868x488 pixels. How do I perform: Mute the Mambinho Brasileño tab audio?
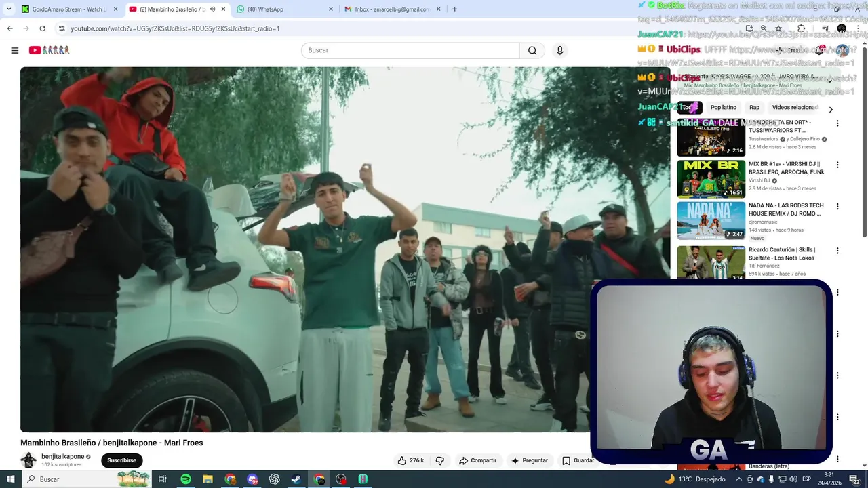(212, 9)
